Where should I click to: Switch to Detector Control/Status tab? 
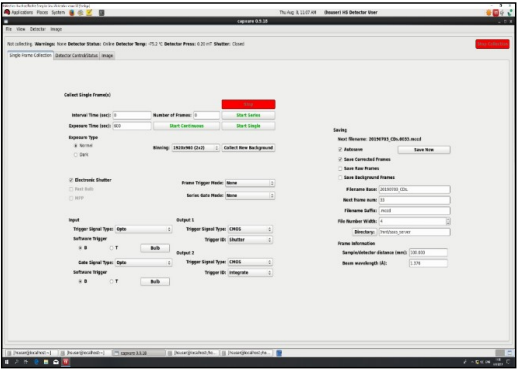pos(76,55)
